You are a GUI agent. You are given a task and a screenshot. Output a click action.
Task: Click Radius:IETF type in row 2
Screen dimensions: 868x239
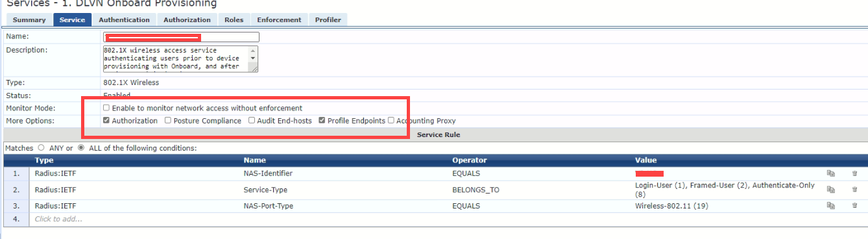point(56,190)
